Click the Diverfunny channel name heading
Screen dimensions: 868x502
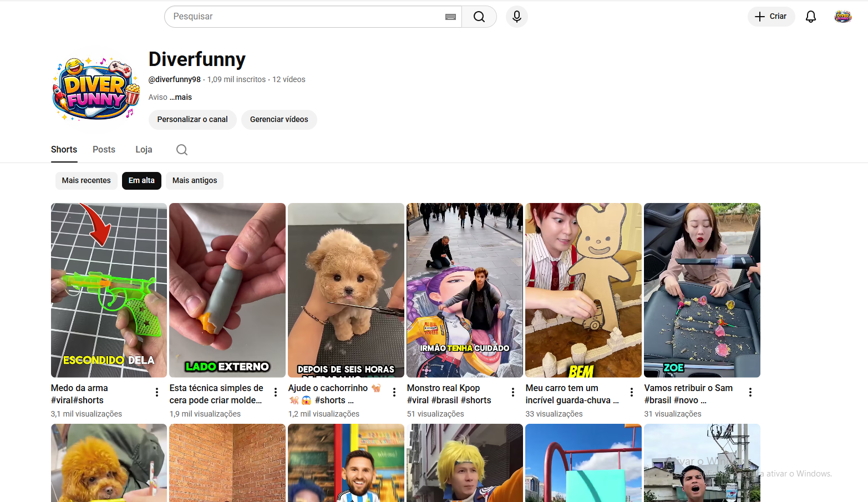[x=197, y=59]
